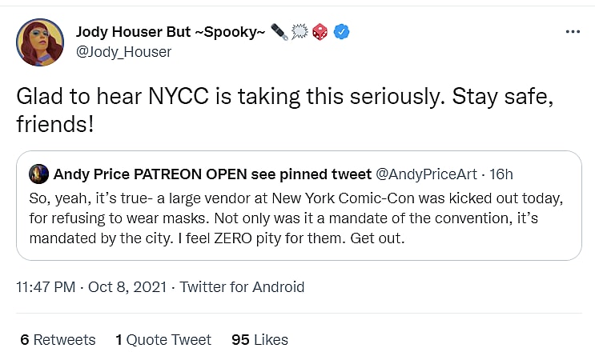This screenshot has width=595, height=364.
Task: View the 1 Quote Tweet
Action: (x=163, y=339)
